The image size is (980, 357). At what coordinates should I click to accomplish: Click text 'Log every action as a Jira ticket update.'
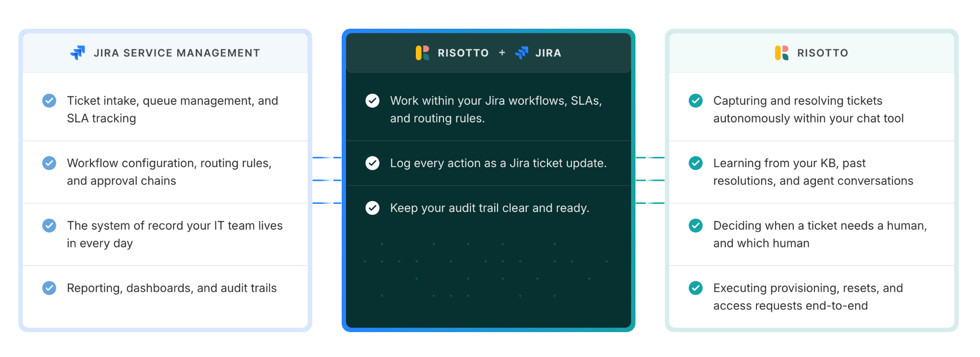498,163
